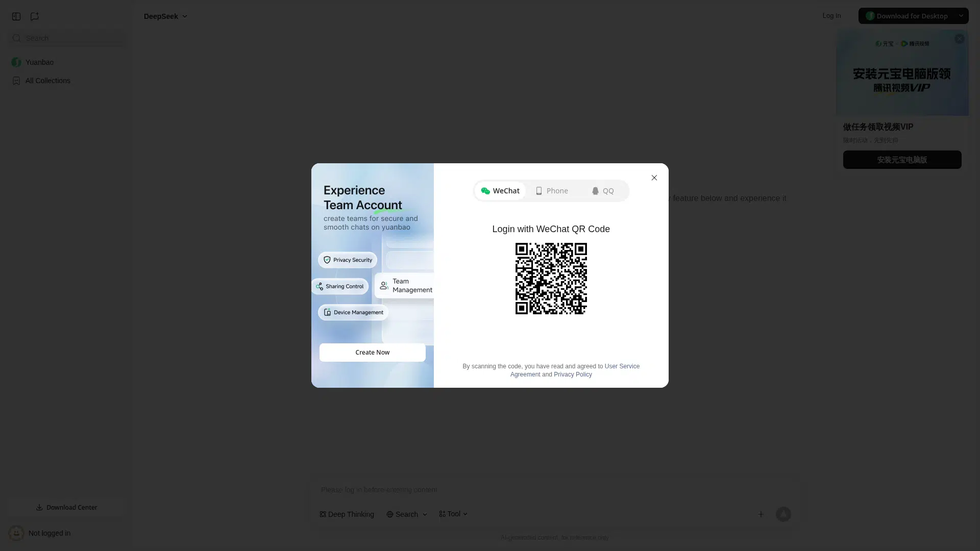Dismiss the desktop ad banner
The width and height of the screenshot is (980, 551).
[960, 39]
